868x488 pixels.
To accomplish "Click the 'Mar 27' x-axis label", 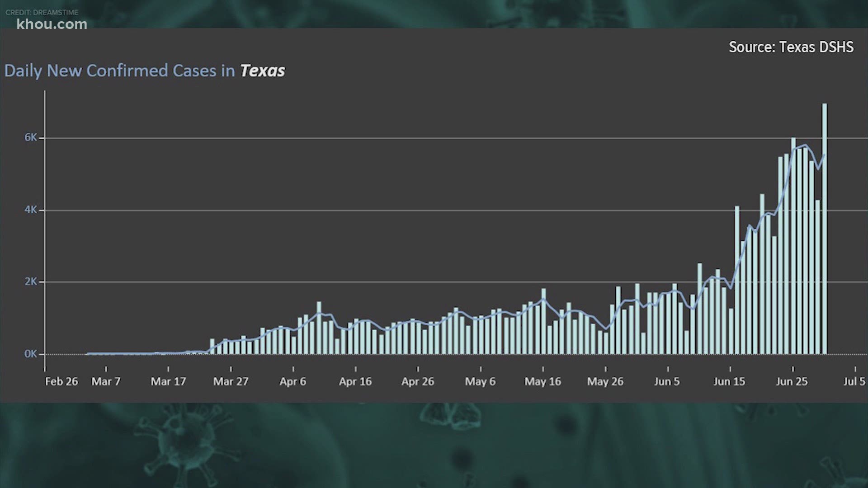I will [231, 381].
